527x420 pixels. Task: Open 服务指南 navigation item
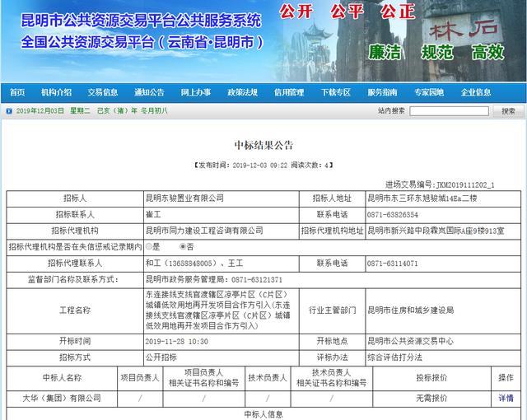tap(382, 92)
